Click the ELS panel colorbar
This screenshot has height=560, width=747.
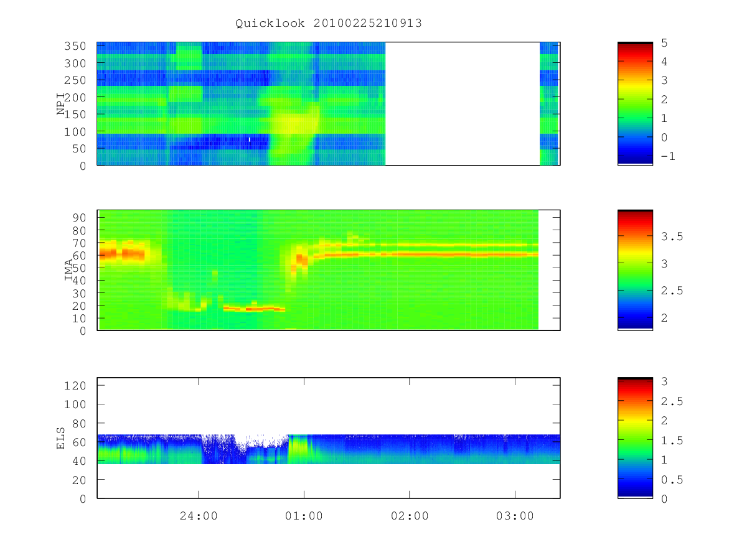coord(635,437)
